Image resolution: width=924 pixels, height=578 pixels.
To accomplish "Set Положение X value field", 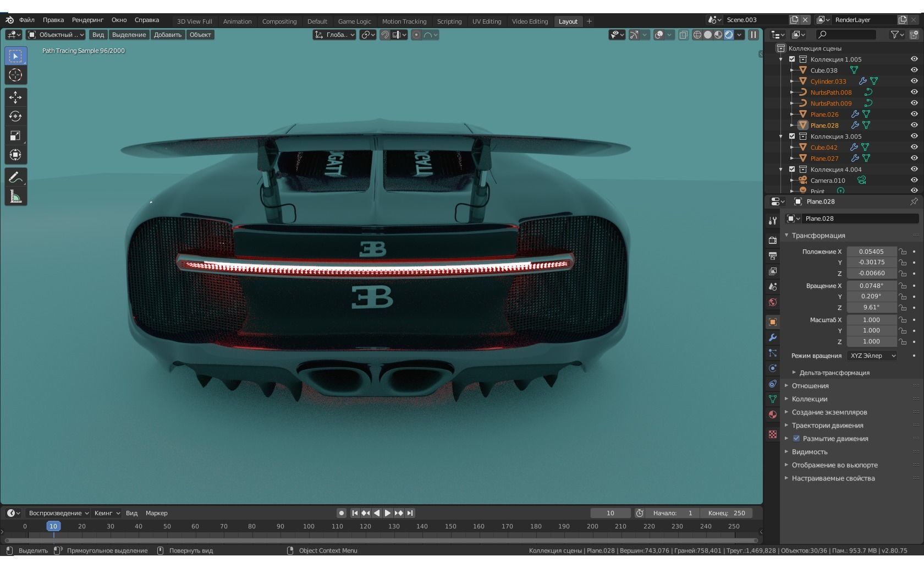I will pyautogui.click(x=873, y=252).
